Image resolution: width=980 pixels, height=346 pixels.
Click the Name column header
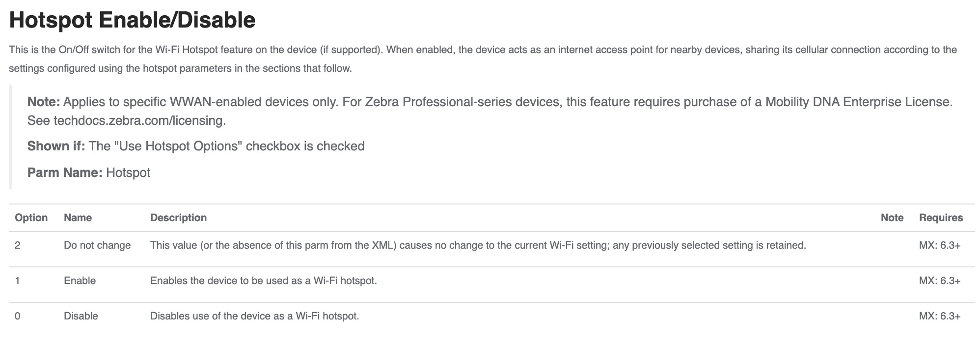click(x=78, y=218)
